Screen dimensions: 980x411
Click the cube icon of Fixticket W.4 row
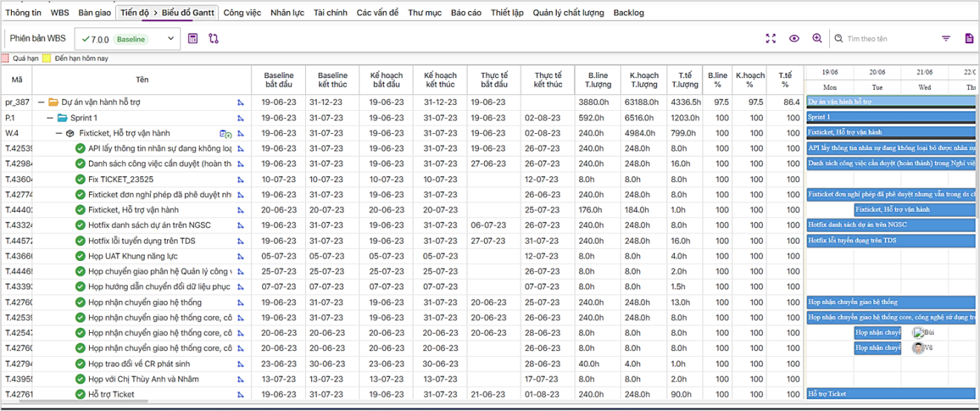(70, 134)
